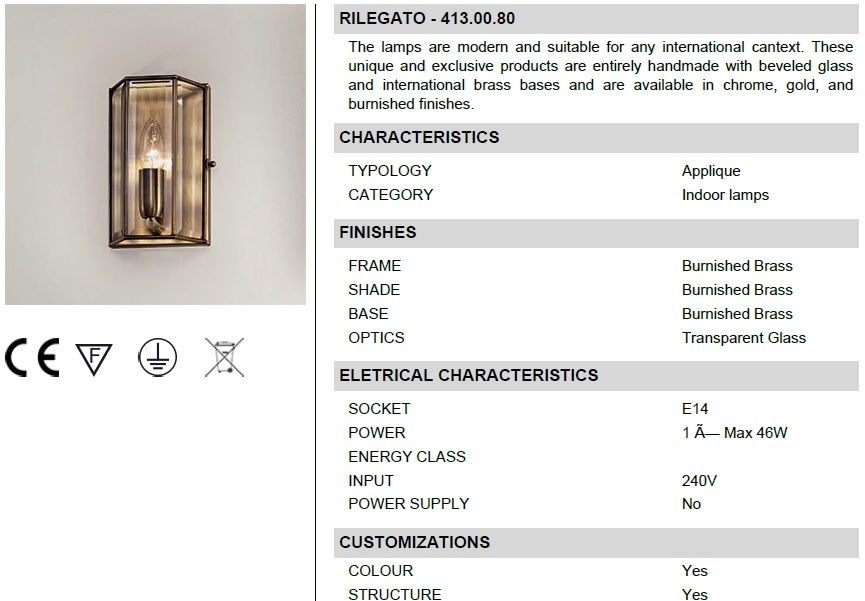Click the Transparent Glass optics value

[744, 338]
